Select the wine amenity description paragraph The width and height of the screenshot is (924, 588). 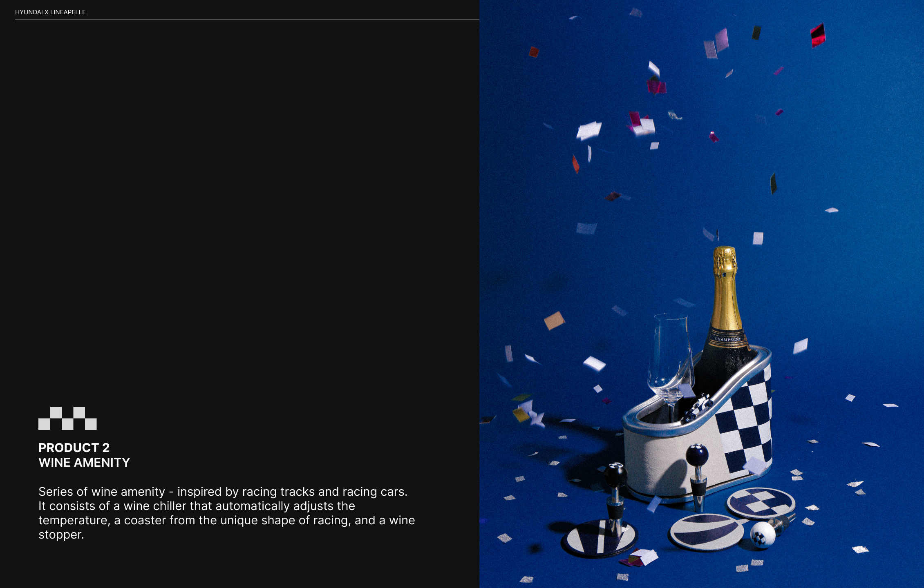pyautogui.click(x=227, y=513)
